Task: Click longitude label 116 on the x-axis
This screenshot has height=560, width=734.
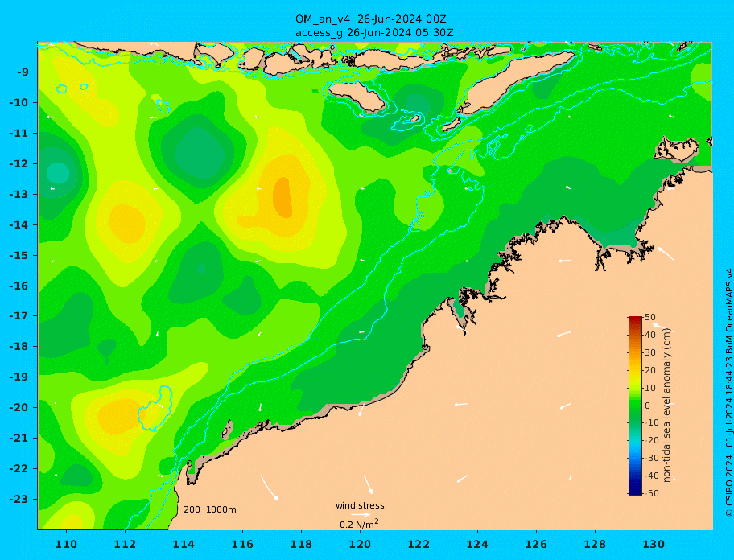Action: (x=242, y=545)
